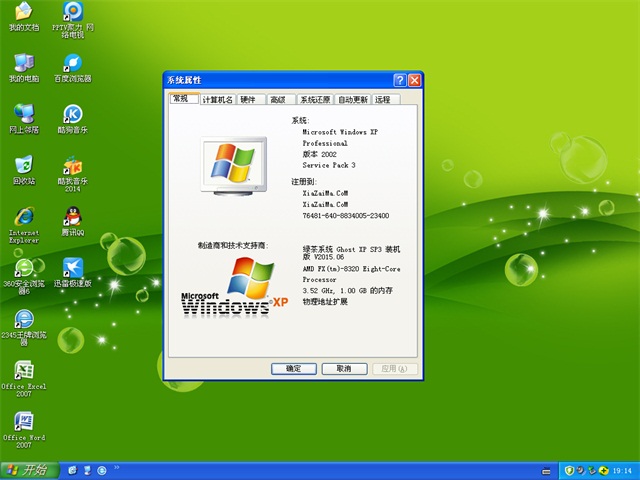The width and height of the screenshot is (640, 480).
Task: Open the 回收站 recycle bin icon
Action: (x=23, y=165)
